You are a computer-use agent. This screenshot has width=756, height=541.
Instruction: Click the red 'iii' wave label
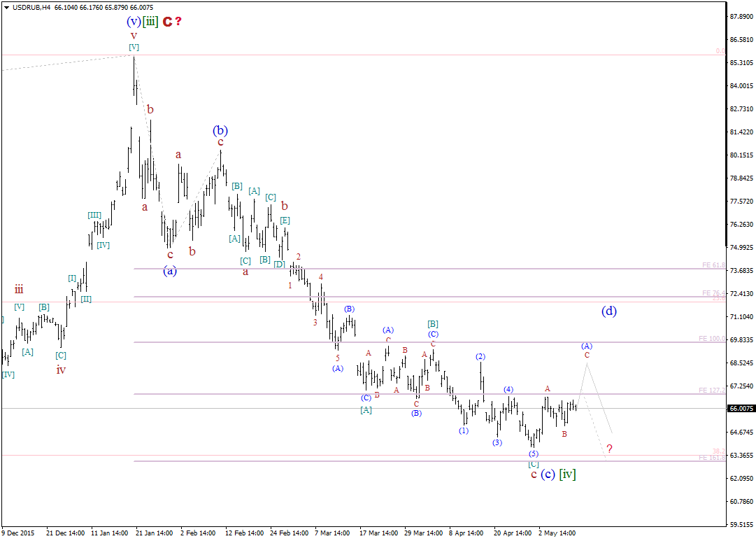18,290
